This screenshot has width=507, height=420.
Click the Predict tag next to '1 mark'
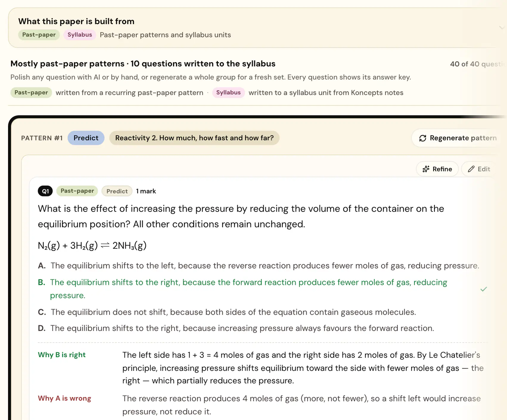coord(117,191)
